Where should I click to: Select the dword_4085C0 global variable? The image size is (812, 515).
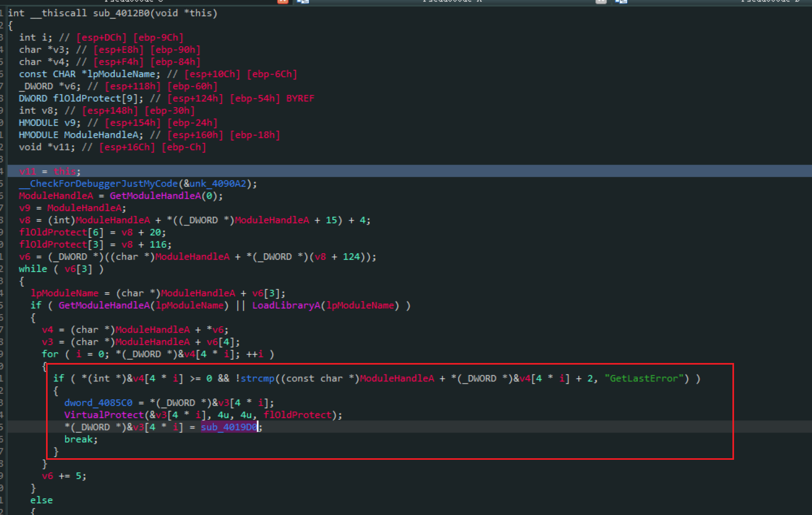tap(99, 403)
